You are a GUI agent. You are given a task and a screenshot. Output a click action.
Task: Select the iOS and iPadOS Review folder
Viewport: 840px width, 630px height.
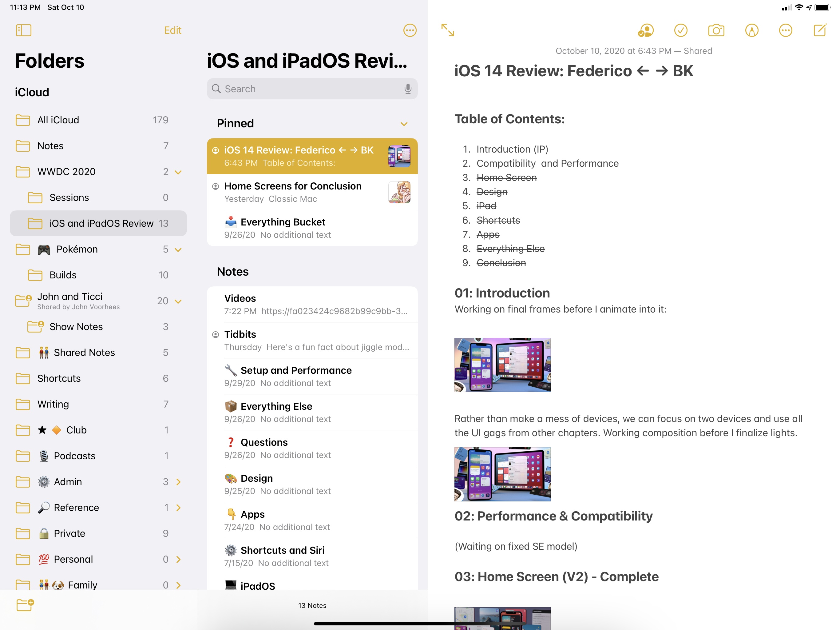click(98, 223)
